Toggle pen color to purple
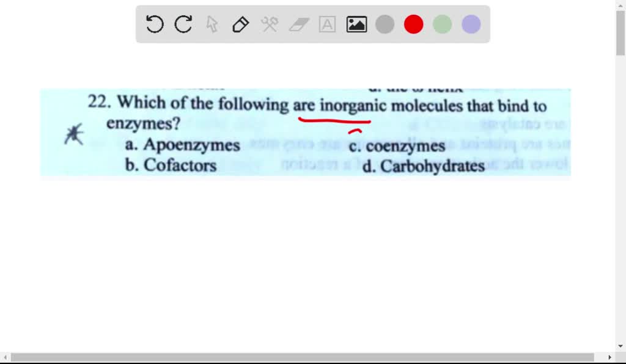Image resolution: width=626 pixels, height=364 pixels. [x=471, y=24]
